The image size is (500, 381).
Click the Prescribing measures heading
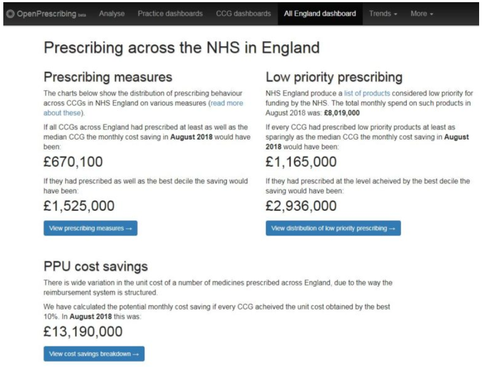coord(108,77)
